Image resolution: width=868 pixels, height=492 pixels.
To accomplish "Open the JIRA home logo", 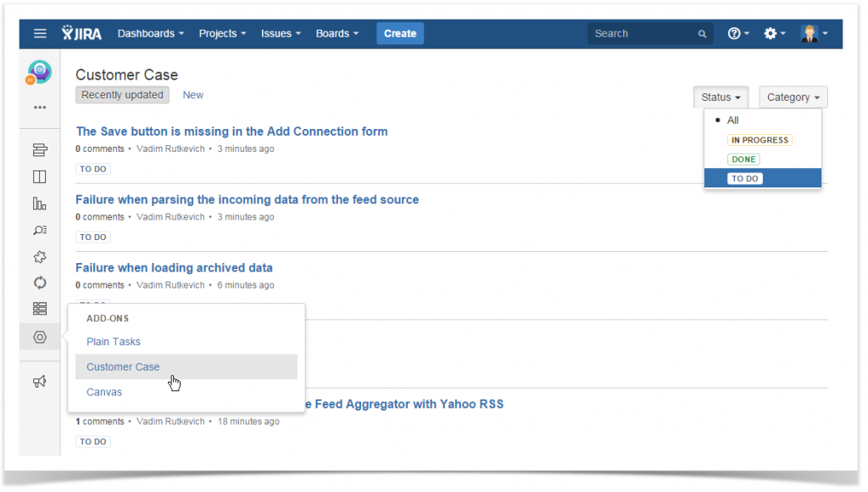I will pos(82,33).
